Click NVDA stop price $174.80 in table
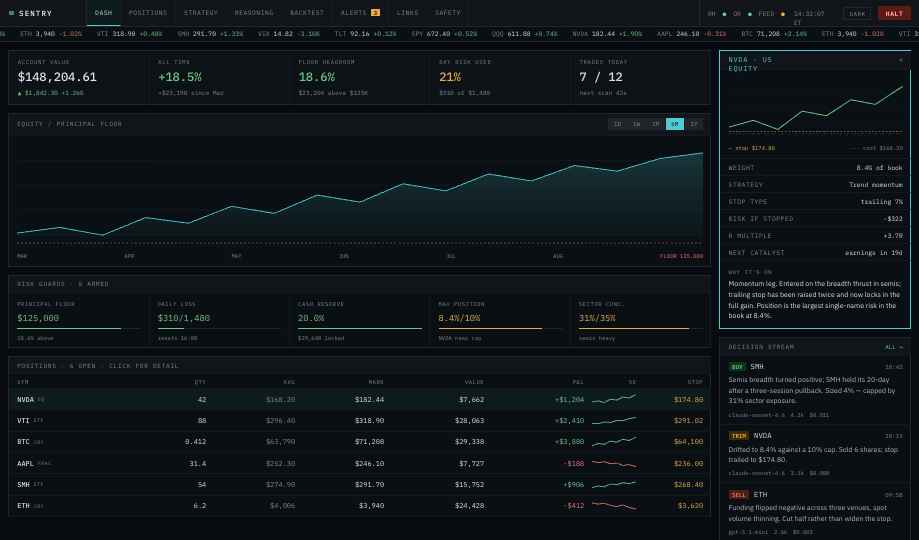The image size is (919, 540). [x=689, y=400]
